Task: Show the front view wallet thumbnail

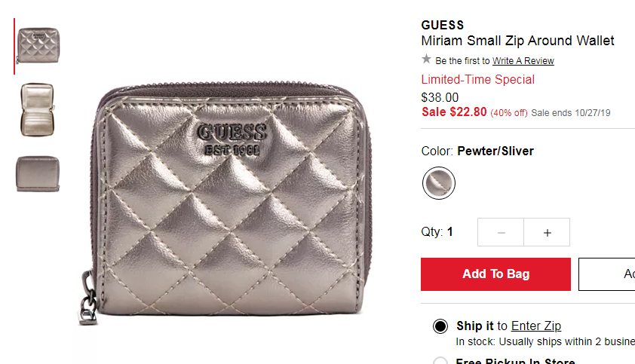Action: click(x=38, y=46)
